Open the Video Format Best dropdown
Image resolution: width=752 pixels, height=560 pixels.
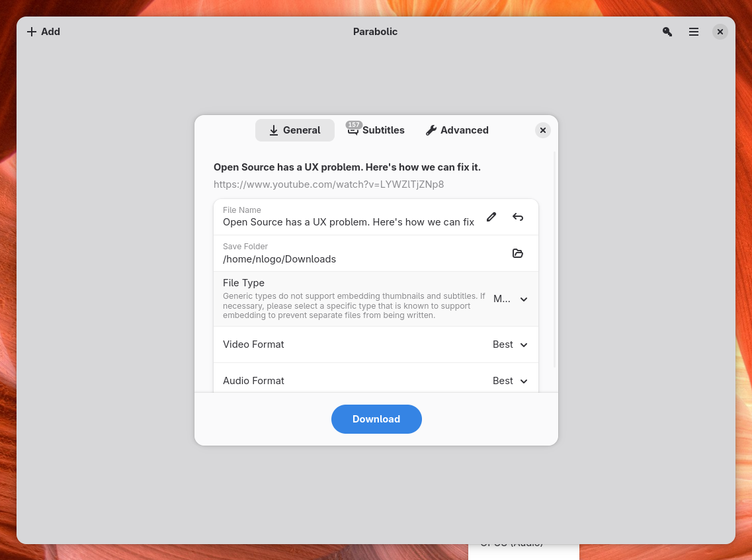(x=510, y=344)
